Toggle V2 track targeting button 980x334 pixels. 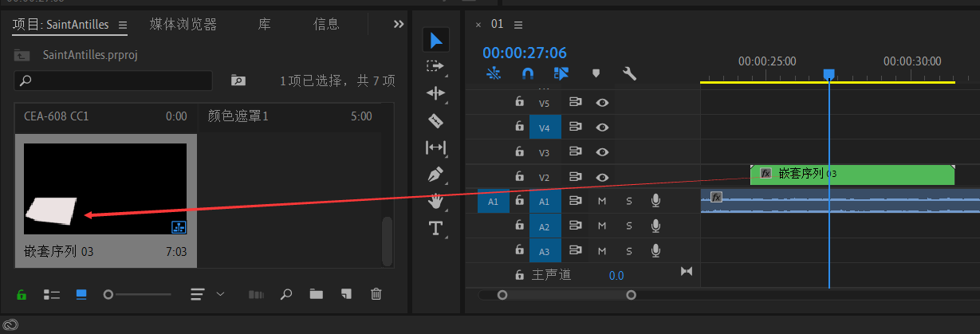545,177
